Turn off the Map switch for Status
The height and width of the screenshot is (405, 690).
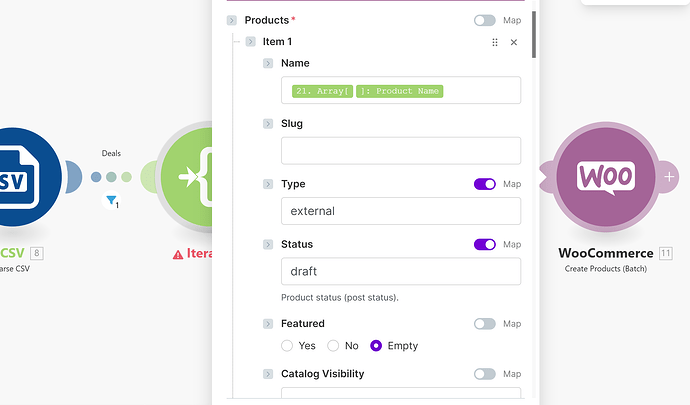click(x=484, y=244)
